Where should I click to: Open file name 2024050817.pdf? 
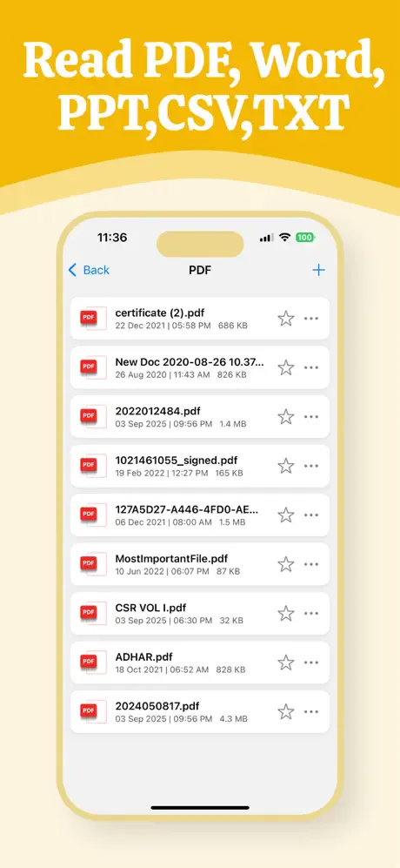coord(157,706)
